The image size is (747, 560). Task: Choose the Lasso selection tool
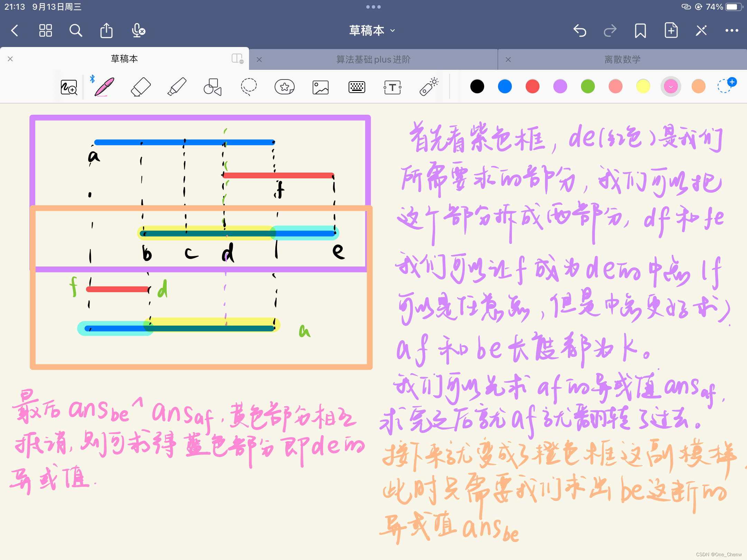click(249, 87)
